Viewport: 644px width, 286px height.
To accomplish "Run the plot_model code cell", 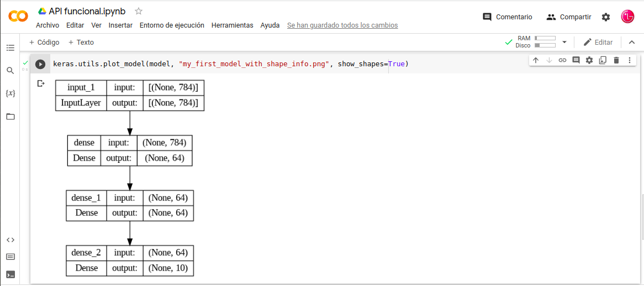I will click(x=40, y=64).
